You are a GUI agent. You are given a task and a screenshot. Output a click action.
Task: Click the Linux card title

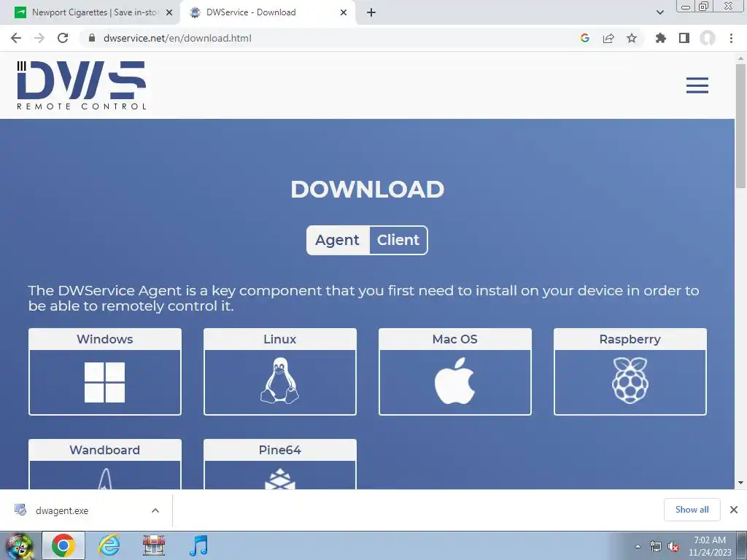click(x=279, y=339)
